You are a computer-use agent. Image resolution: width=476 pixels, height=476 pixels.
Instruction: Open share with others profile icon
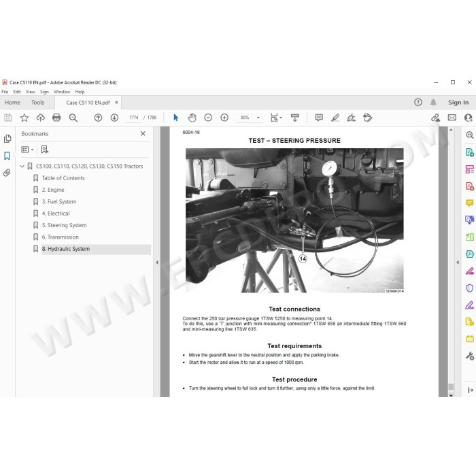(469, 118)
